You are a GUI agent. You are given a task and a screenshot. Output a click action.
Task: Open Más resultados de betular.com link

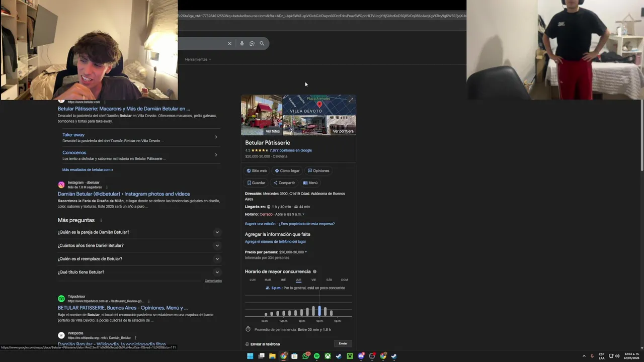(x=88, y=170)
